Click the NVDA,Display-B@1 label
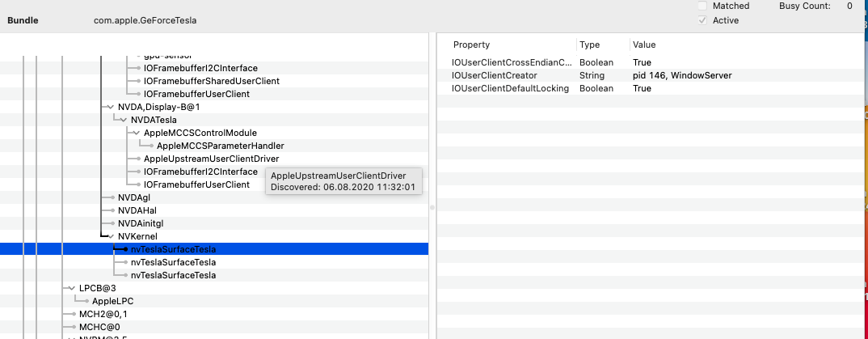This screenshot has width=868, height=339. point(159,107)
